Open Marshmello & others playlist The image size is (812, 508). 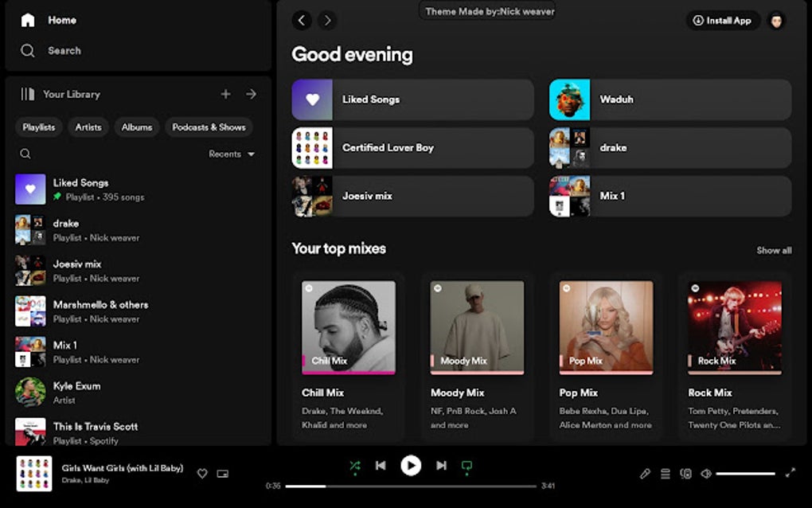coord(139,311)
